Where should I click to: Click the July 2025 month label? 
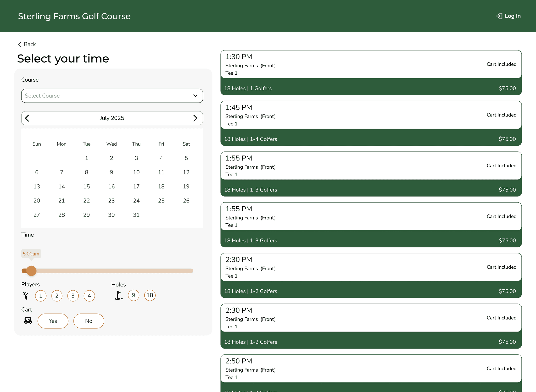point(112,118)
